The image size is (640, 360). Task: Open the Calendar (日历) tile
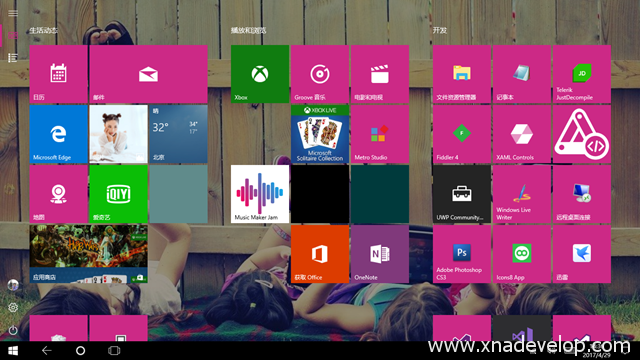(58, 74)
